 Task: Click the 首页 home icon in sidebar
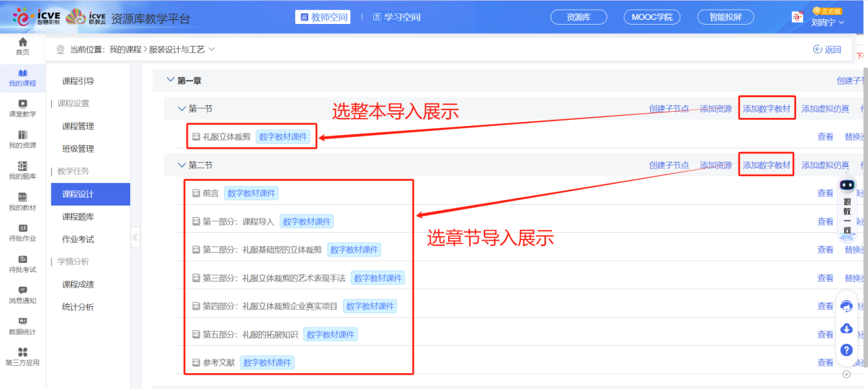coord(23,42)
